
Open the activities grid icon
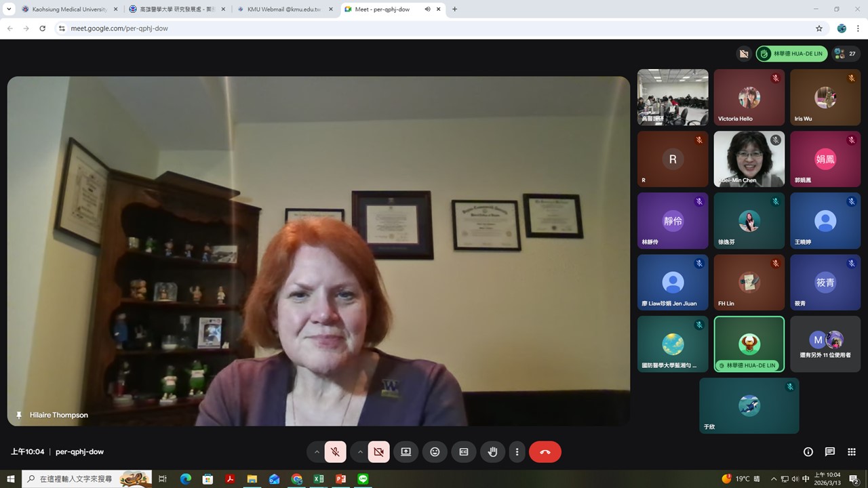pos(852,452)
